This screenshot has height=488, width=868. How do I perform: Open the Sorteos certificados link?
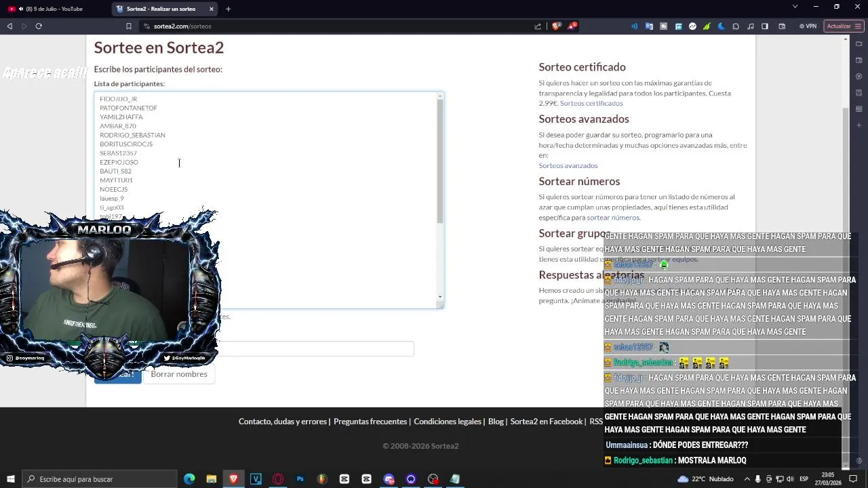[x=591, y=104]
